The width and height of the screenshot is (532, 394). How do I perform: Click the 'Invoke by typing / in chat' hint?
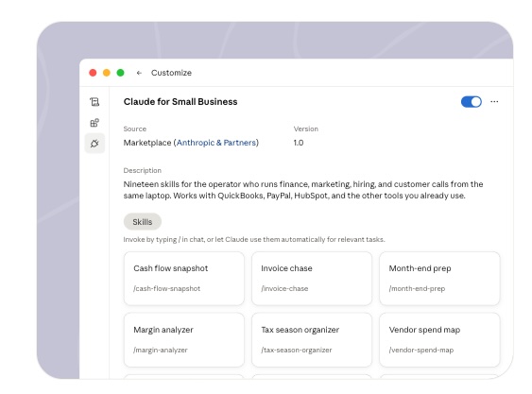254,239
